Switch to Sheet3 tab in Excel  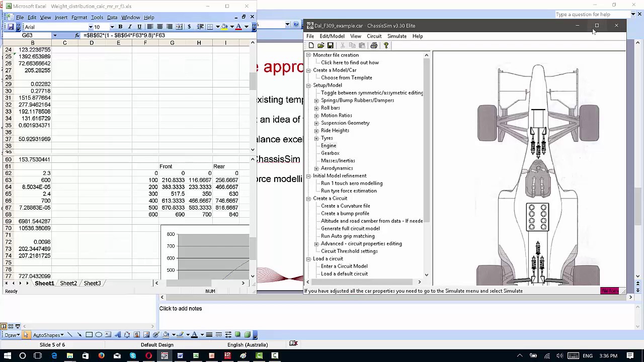point(92,284)
